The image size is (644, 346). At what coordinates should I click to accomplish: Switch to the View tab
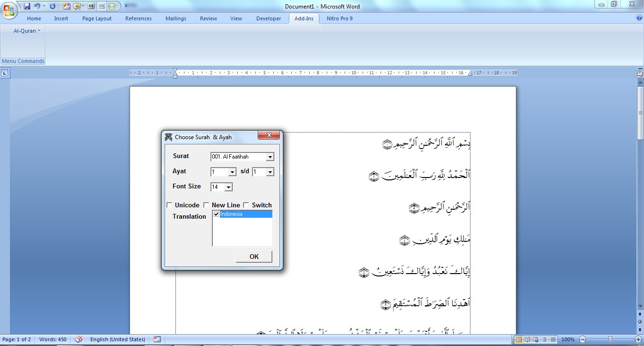click(236, 18)
